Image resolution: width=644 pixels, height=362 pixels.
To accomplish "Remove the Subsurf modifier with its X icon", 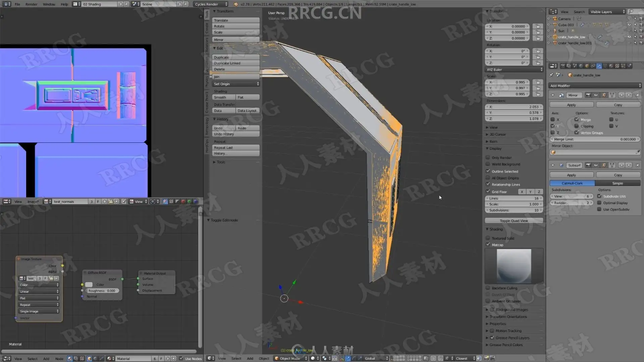I will pos(638,165).
